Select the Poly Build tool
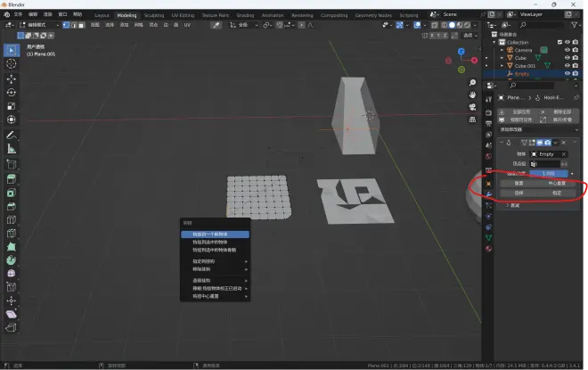This screenshot has width=588, height=370. point(12,247)
